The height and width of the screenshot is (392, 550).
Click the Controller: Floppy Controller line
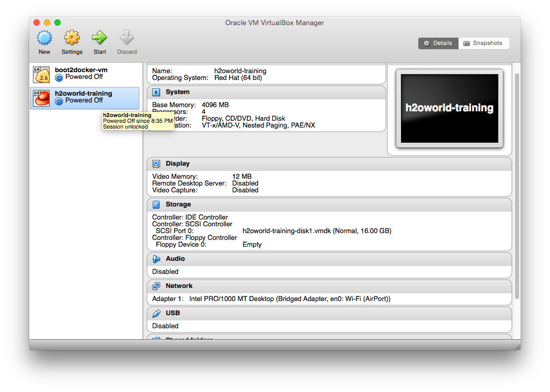(194, 237)
